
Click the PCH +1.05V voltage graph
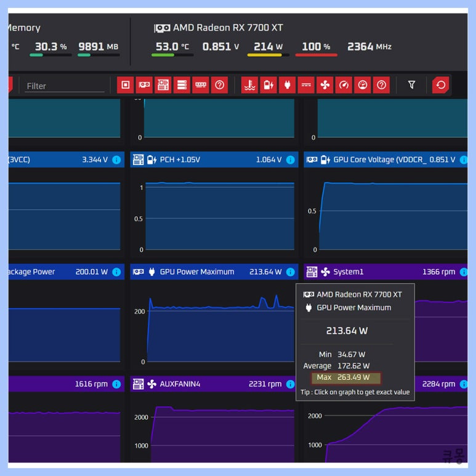coord(220,216)
